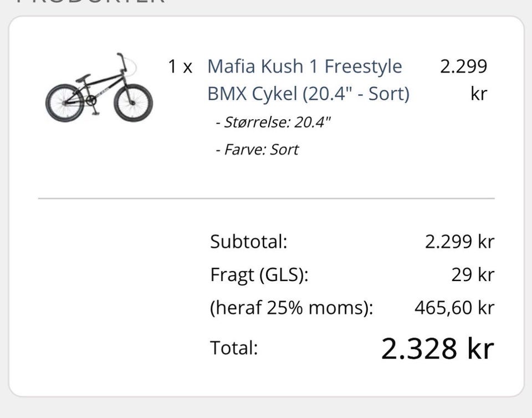This screenshot has width=532, height=418.
Task: Click the "(heraf 25% moms)" VAT label
Action: [x=291, y=308]
